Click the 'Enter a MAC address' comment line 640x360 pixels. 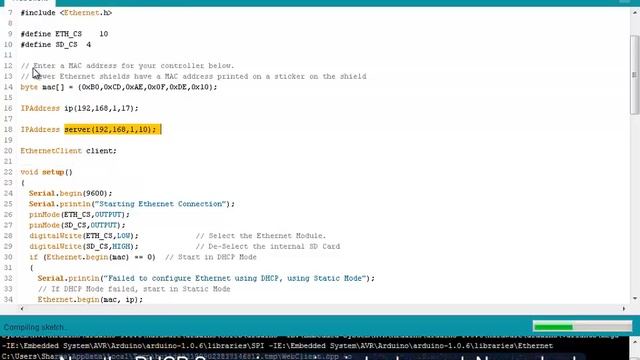click(127, 66)
